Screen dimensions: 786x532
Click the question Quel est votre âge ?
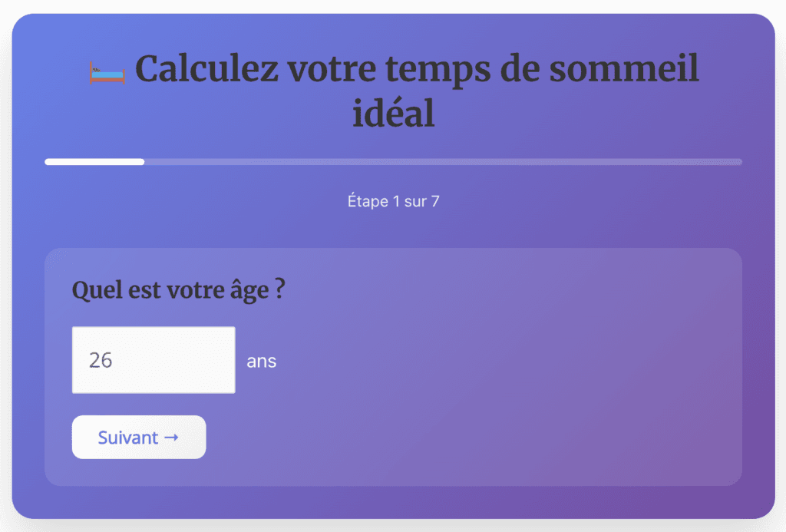178,290
